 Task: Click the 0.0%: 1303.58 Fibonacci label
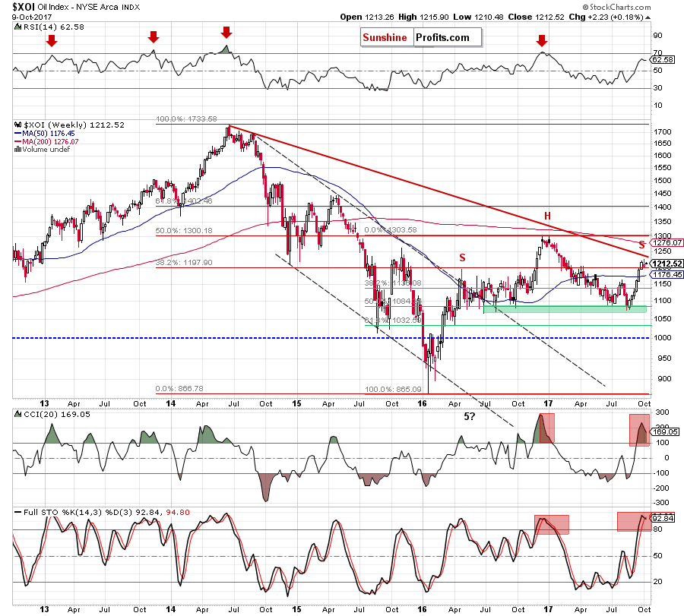(391, 229)
